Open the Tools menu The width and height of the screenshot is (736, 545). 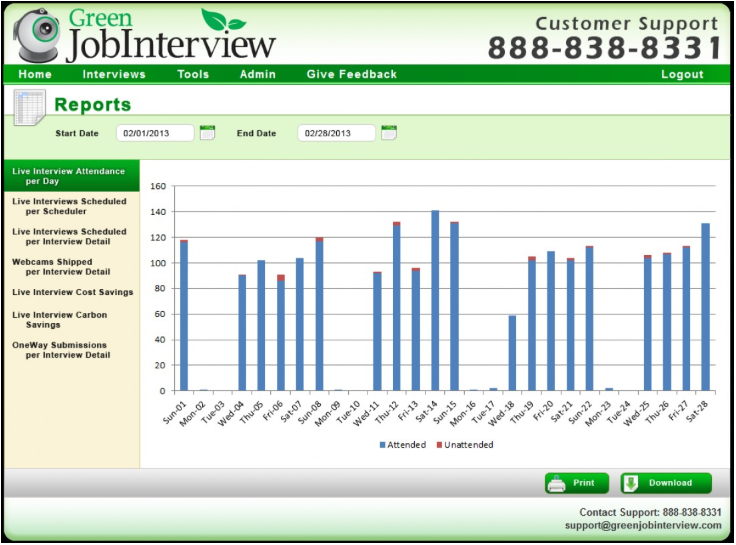[193, 74]
